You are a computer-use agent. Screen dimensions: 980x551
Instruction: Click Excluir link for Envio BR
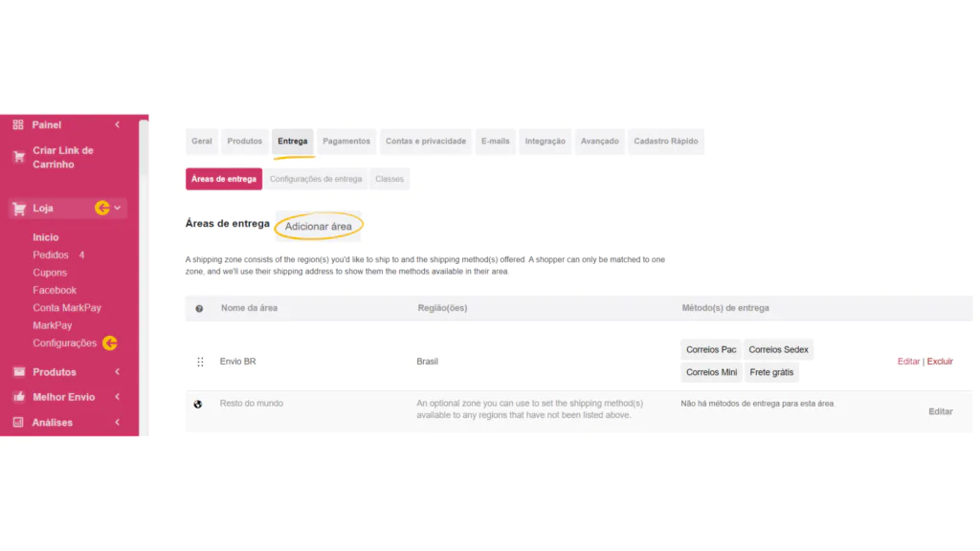(940, 362)
